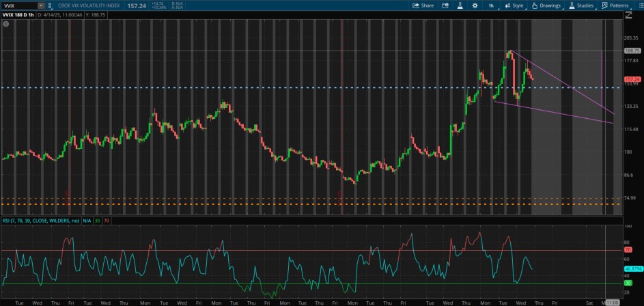Click the calendar alert icon beside Share

pyautogui.click(x=445, y=5)
